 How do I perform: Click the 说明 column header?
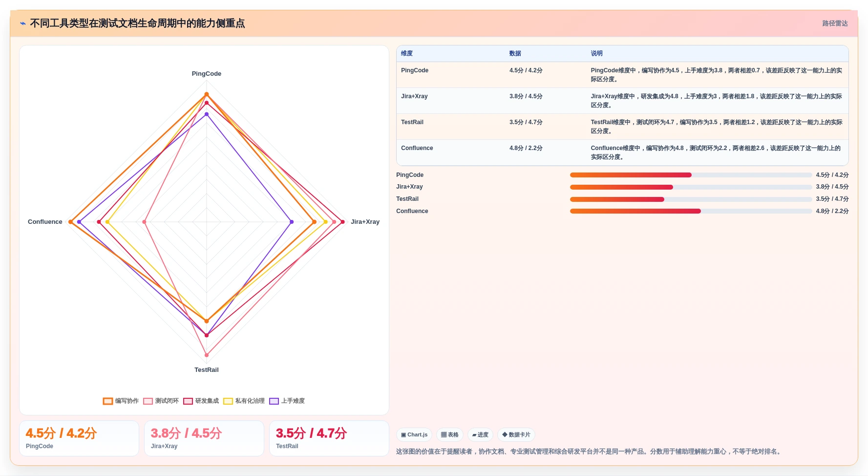[597, 53]
